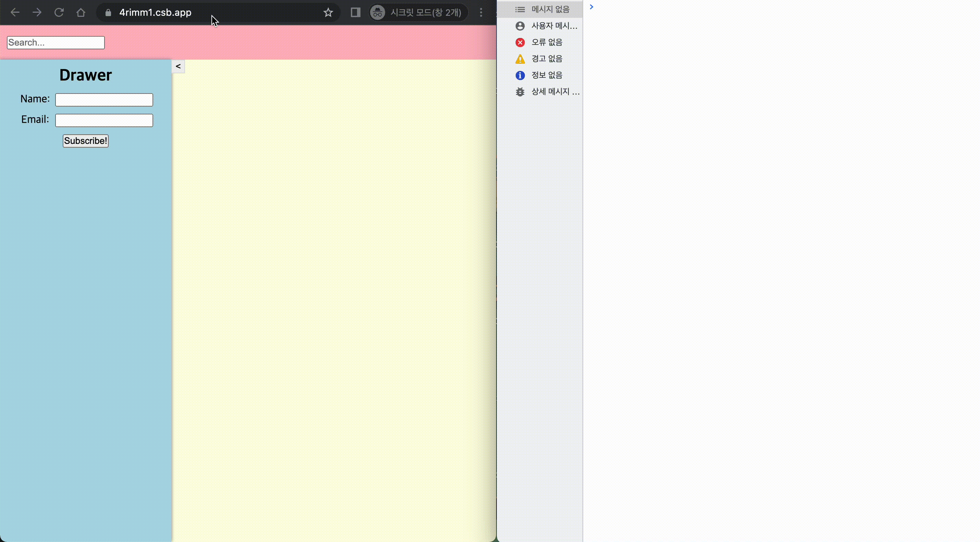Focus the Email input field
The image size is (980, 542).
tap(104, 120)
